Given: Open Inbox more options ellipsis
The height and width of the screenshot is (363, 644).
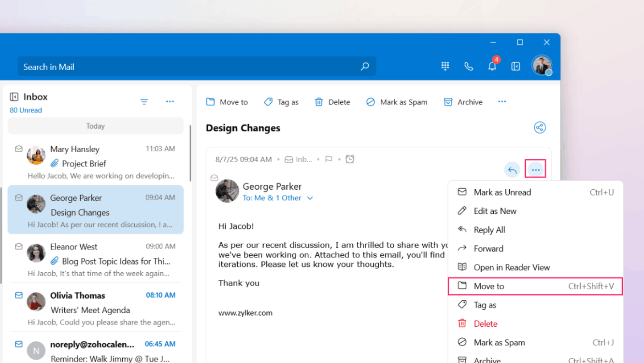Looking at the screenshot, I should [x=170, y=102].
